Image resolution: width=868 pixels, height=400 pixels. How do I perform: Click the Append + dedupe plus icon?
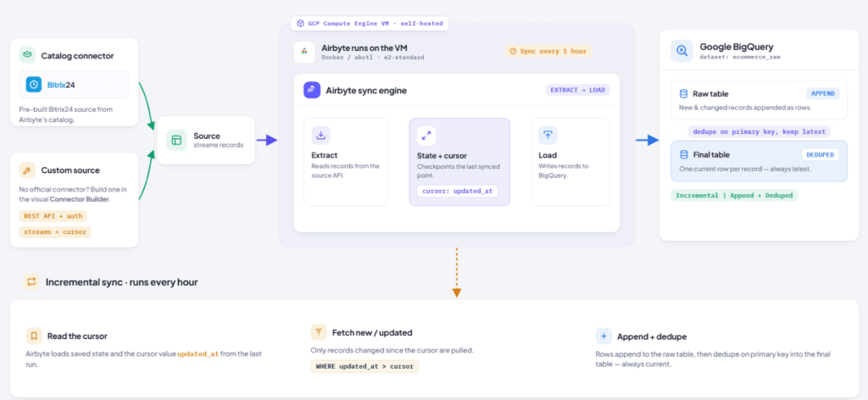[x=604, y=336]
